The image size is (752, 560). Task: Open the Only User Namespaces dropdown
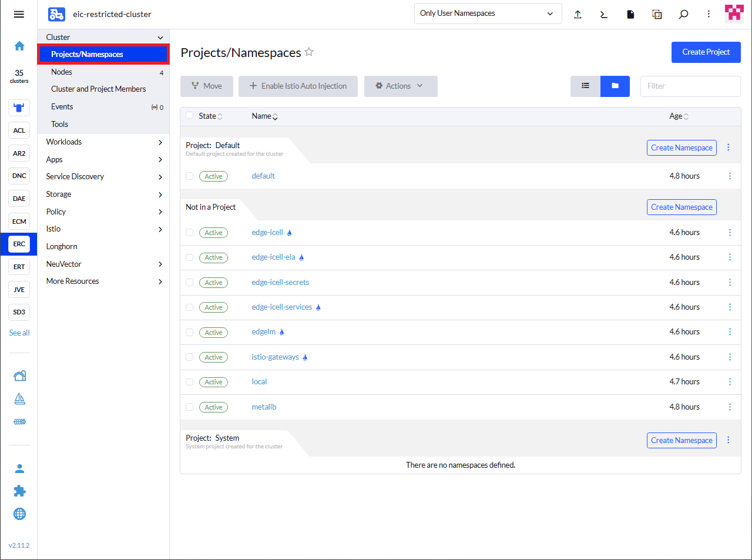click(x=488, y=13)
